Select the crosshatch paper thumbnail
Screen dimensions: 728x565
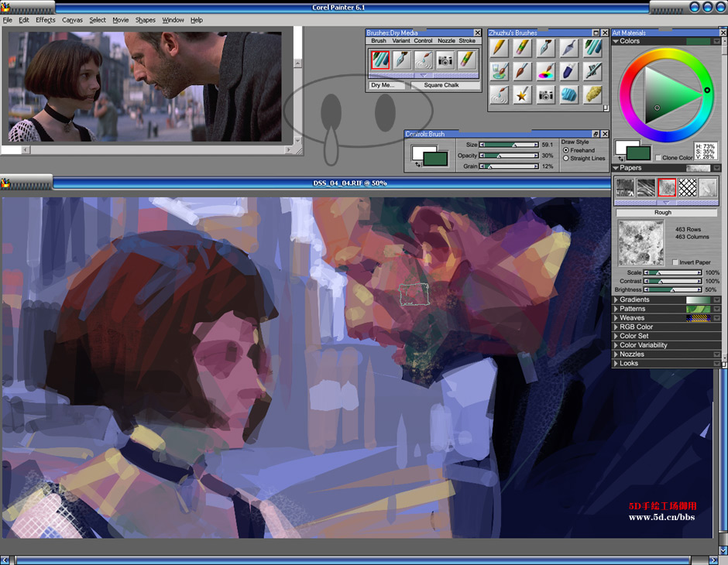click(x=687, y=188)
